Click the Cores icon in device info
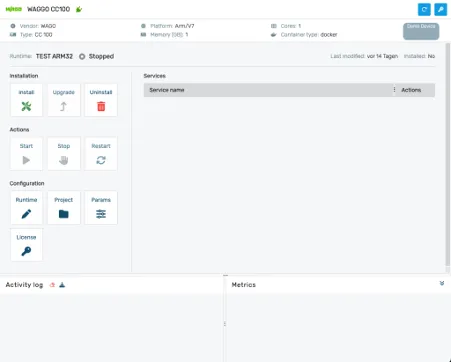This screenshot has height=362, width=451. pos(274,26)
